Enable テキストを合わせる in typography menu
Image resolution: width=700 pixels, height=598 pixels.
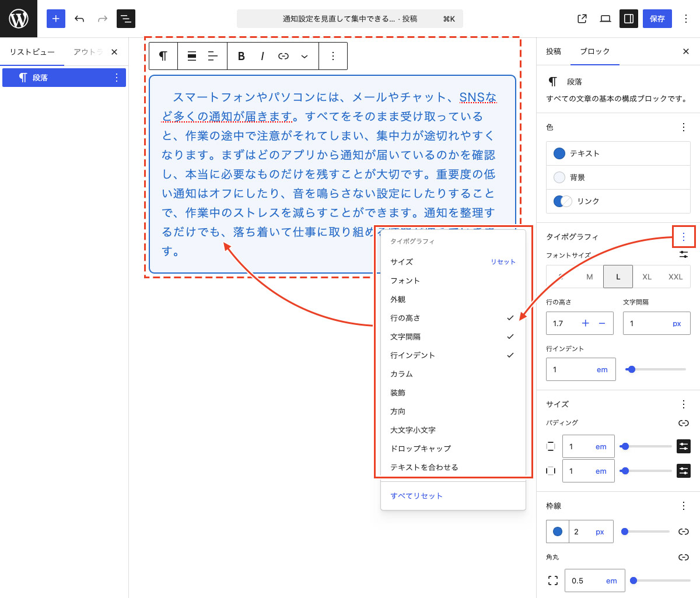(453, 467)
